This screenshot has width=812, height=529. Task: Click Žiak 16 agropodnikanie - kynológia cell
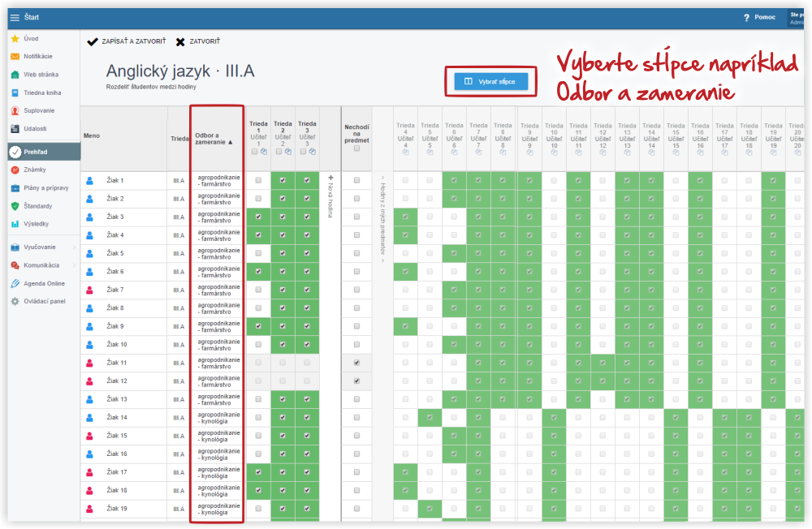[218, 454]
